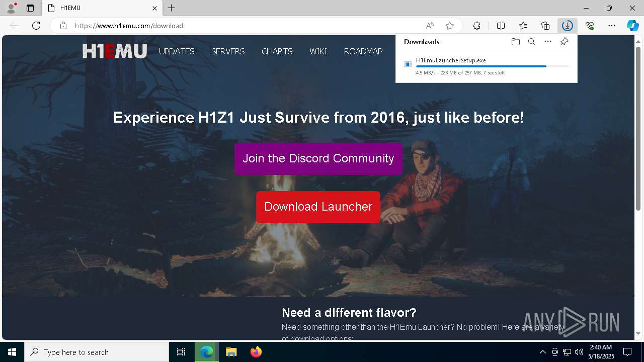644x362 pixels.
Task: Reload the current page
Action: point(36,26)
